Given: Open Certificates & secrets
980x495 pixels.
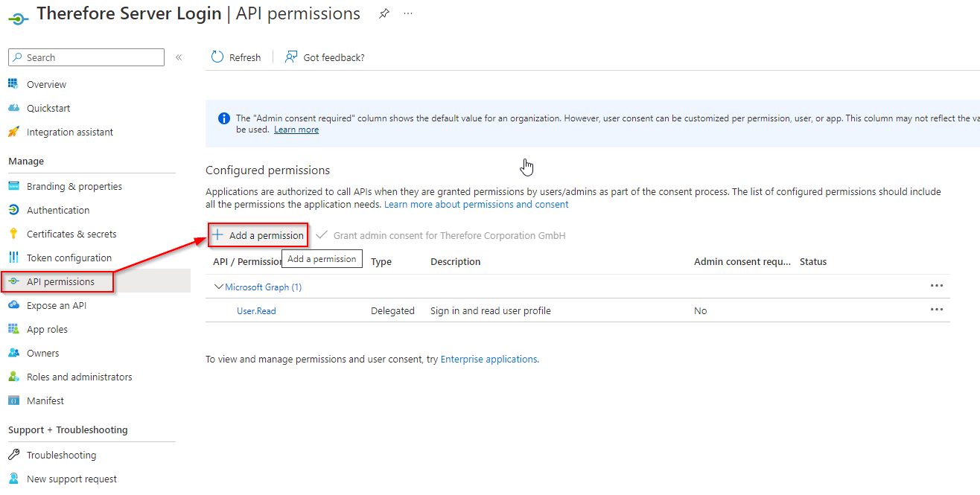Looking at the screenshot, I should 71,234.
